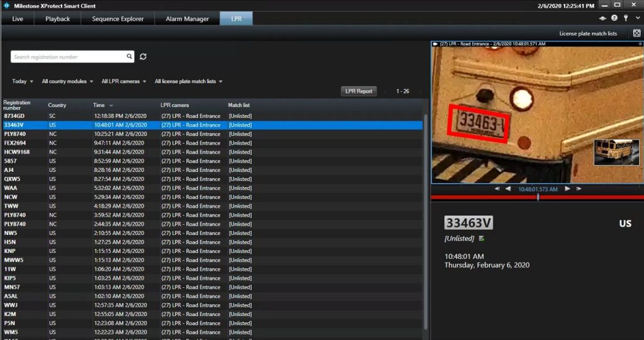Open License plate match lists link
Image resolution: width=644 pixels, height=340 pixels.
588,33
